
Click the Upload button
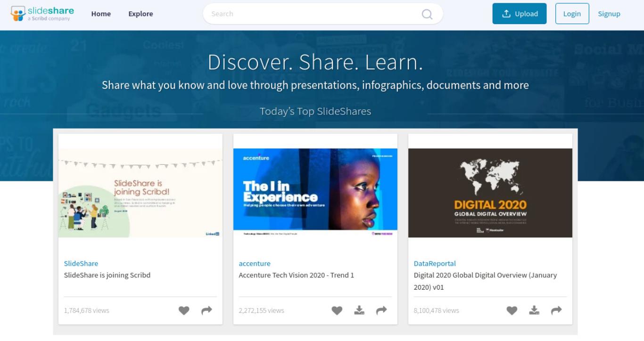520,14
